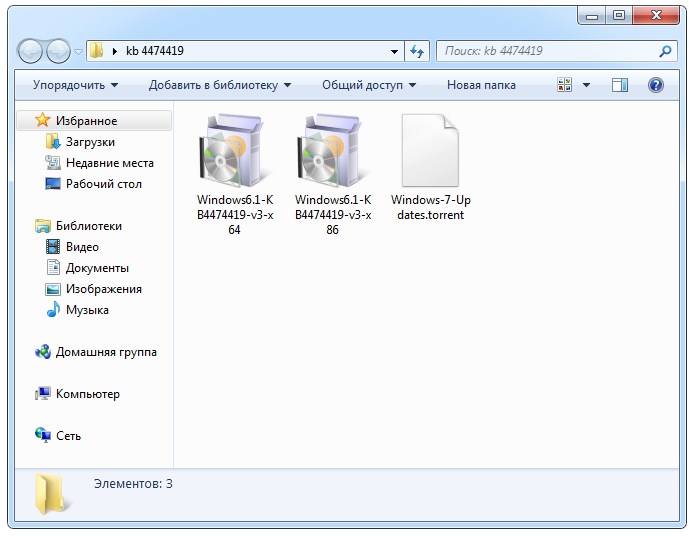The image size is (689, 536).
Task: Click the folder icon in the address bar
Action: pos(96,51)
